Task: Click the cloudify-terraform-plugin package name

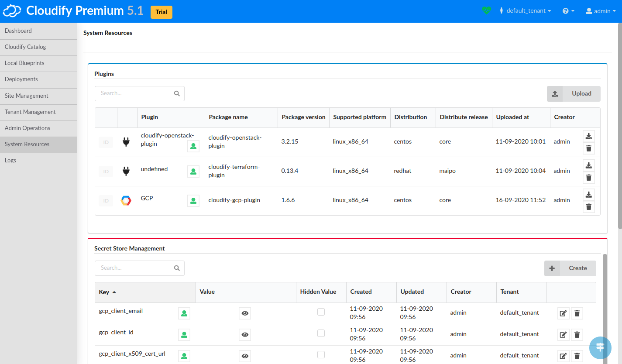Action: 234,171
